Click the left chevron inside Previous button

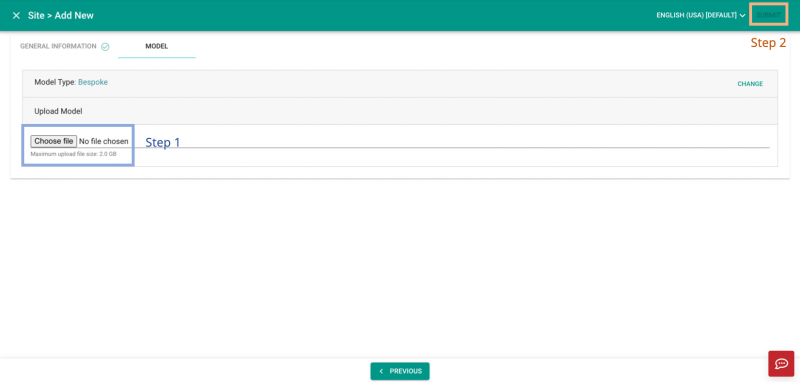(x=381, y=371)
